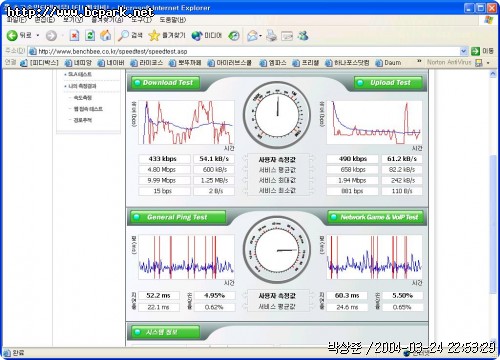Open the 네띠앙 links bar shortcut
The width and height of the screenshot is (500, 360).
pos(78,63)
